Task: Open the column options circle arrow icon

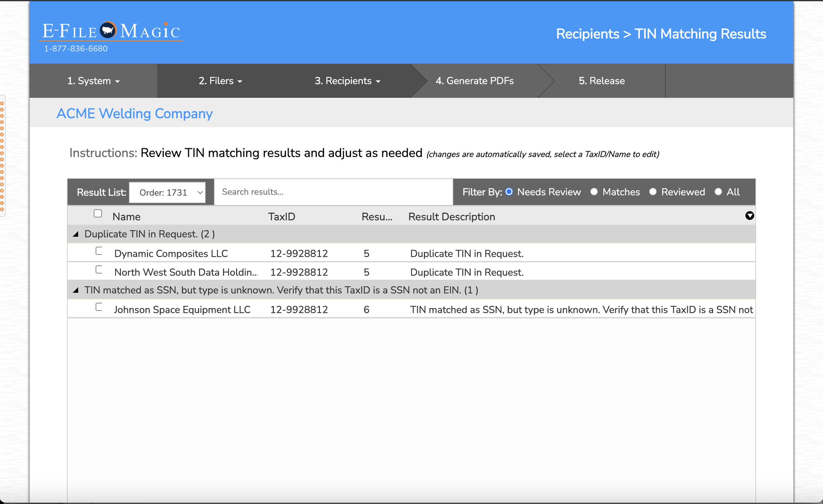Action: tap(749, 216)
